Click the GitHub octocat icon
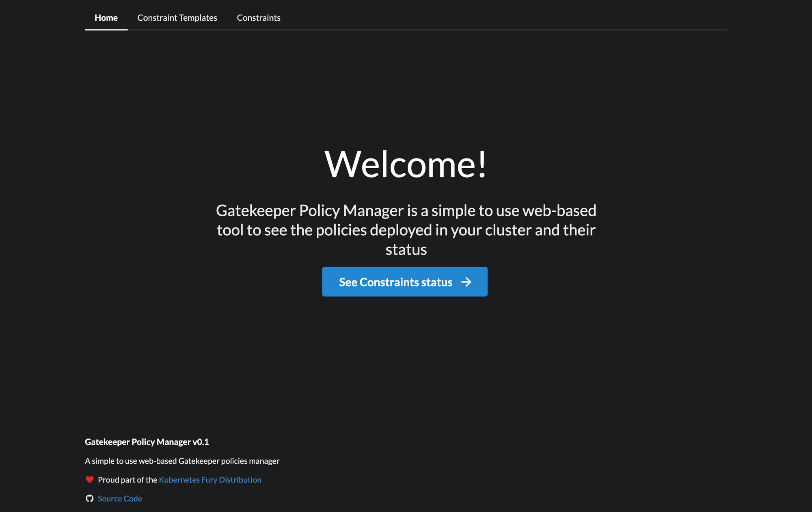 click(x=90, y=499)
